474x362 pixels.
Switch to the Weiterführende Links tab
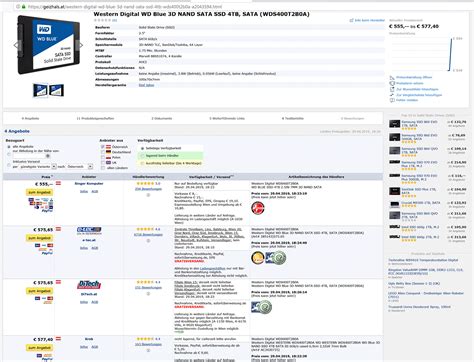(227, 118)
